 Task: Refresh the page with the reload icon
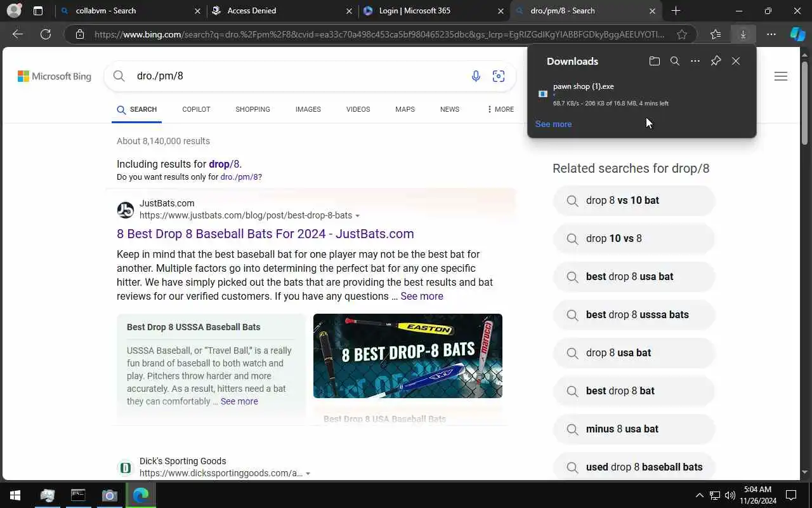(46, 34)
